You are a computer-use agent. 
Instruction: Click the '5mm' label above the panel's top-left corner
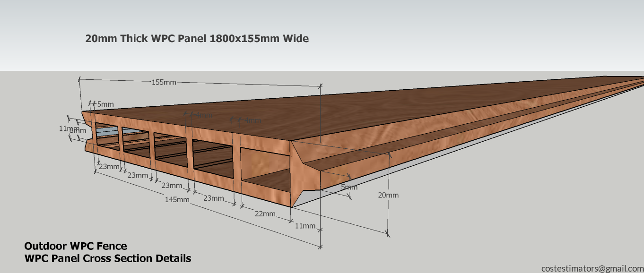tap(105, 104)
